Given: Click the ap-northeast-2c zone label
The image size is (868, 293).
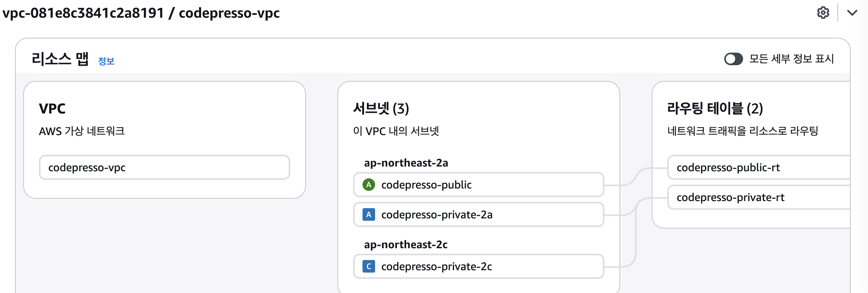Looking at the screenshot, I should tap(406, 244).
